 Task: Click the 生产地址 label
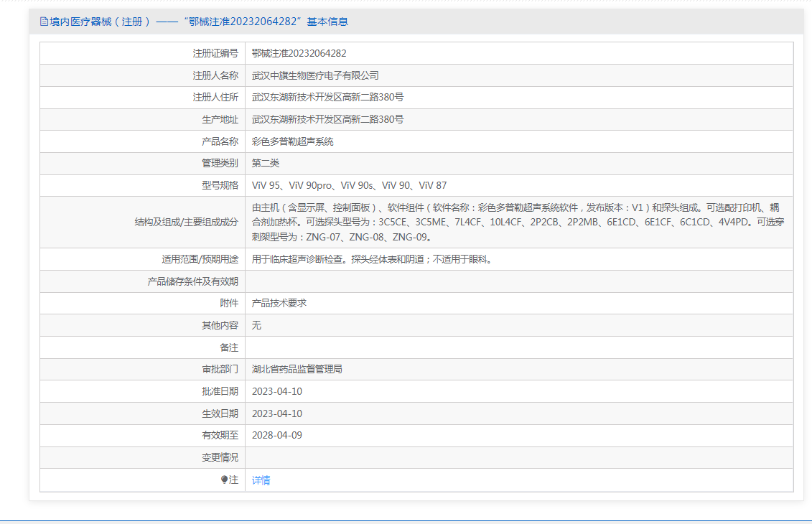coord(220,120)
